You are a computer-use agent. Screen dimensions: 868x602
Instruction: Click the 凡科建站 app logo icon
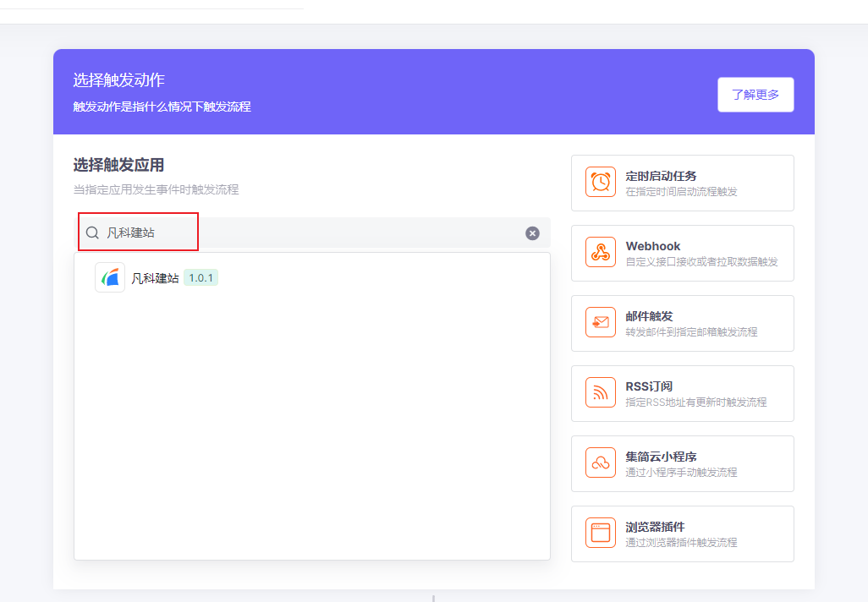pyautogui.click(x=110, y=277)
